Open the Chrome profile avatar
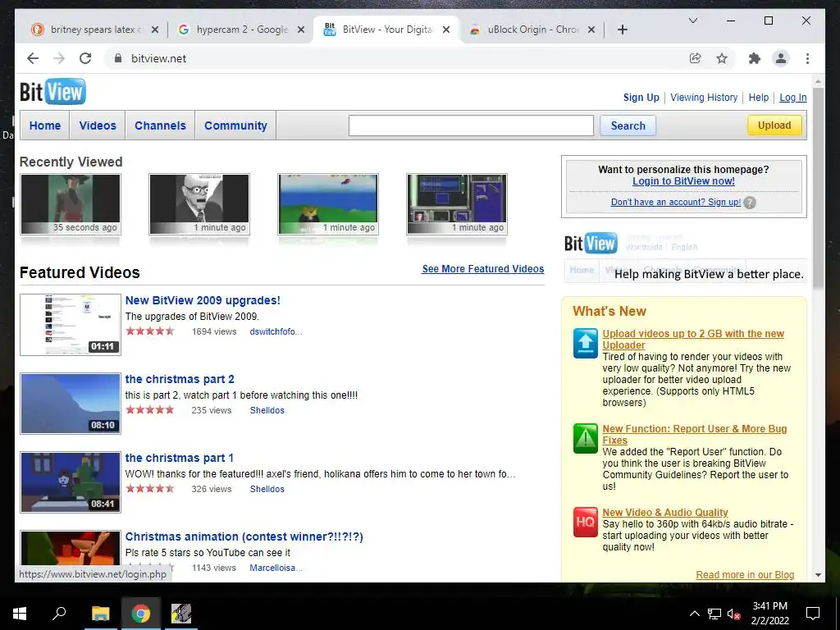 click(x=781, y=58)
